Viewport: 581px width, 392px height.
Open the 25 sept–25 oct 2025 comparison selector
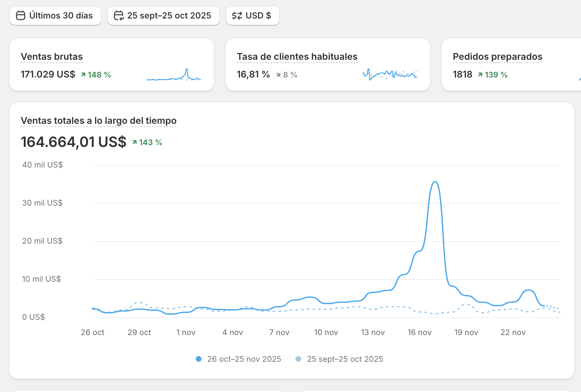coord(163,16)
